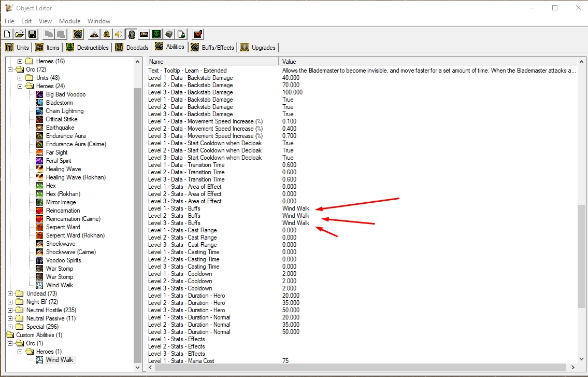This screenshot has width=588, height=377.
Task: Open the Import Manager toolbar icon
Action: pyautogui.click(x=181, y=34)
